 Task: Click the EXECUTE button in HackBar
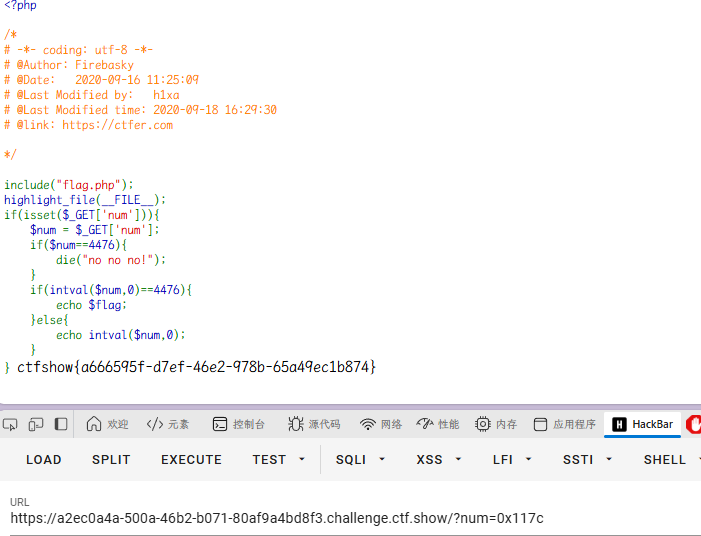[191, 460]
